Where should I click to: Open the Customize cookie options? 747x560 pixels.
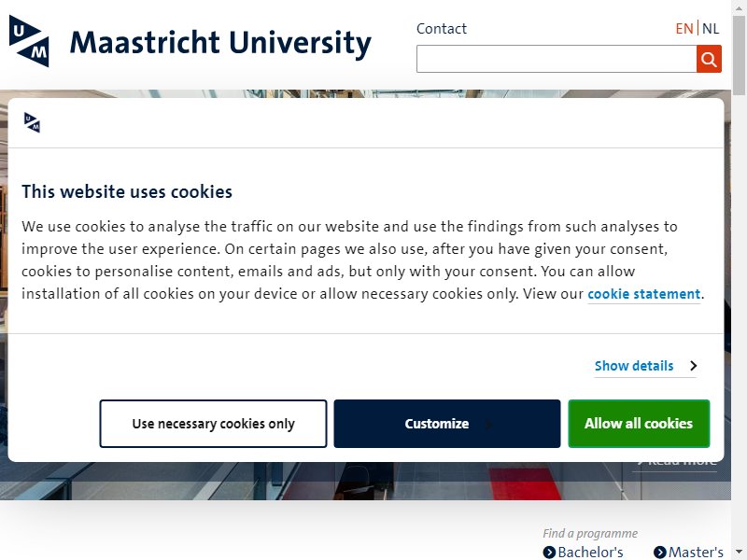(447, 424)
